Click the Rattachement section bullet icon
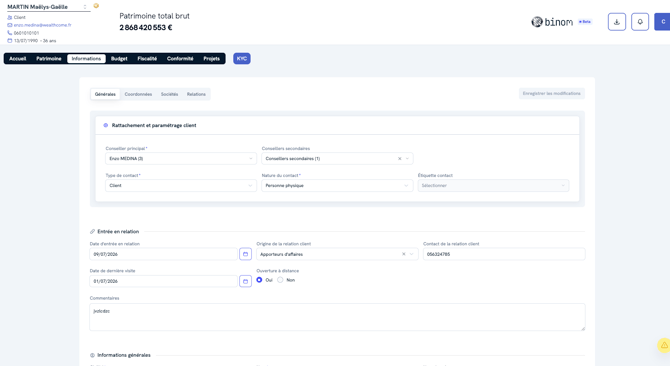670x366 pixels. click(106, 125)
